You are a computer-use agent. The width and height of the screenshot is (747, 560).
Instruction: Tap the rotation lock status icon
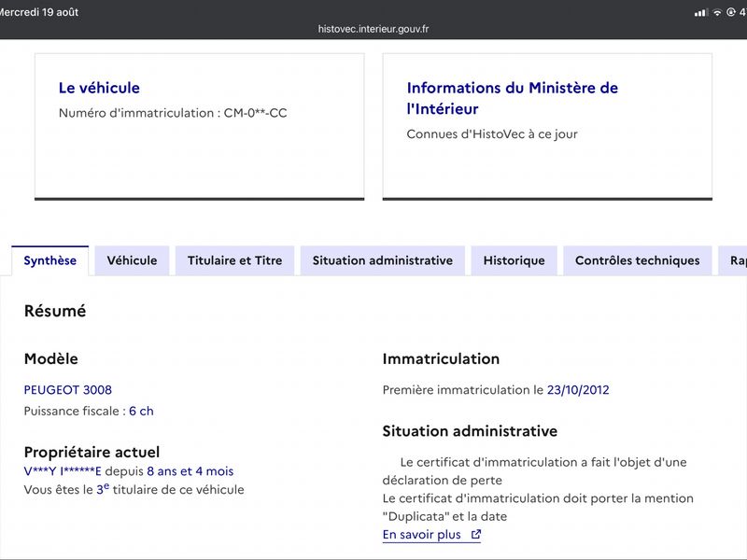731,12
